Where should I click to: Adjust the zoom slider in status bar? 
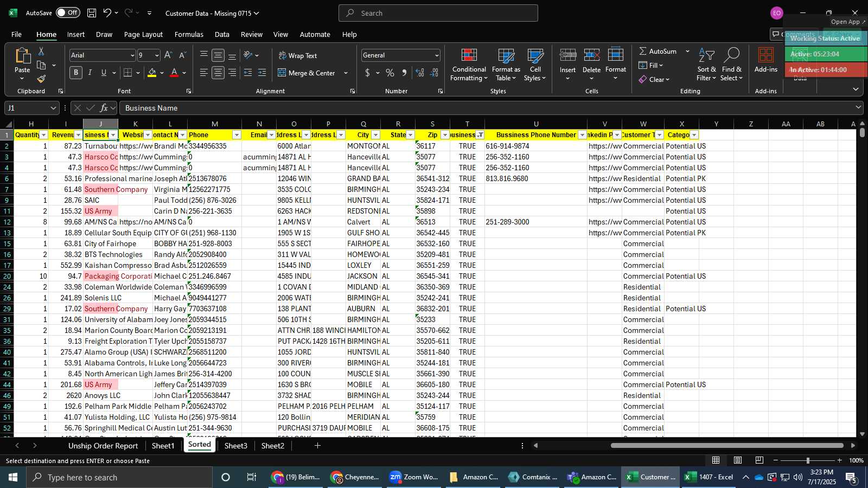(x=808, y=460)
